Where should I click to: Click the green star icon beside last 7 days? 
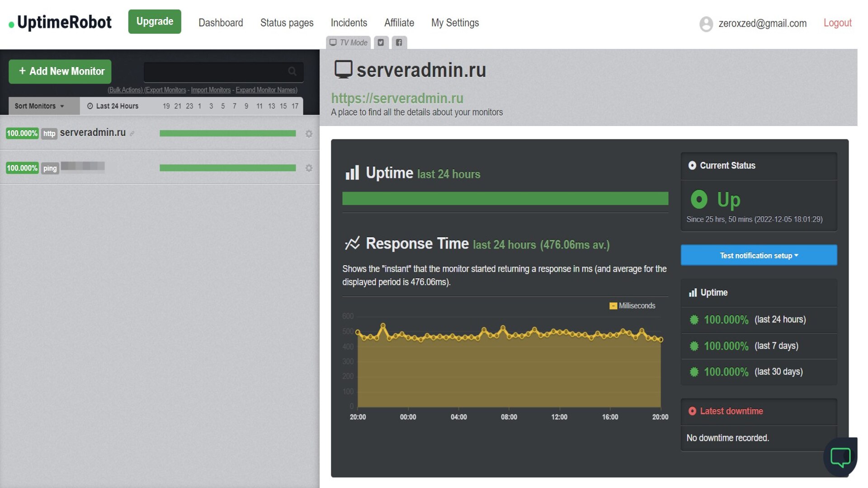tap(694, 346)
